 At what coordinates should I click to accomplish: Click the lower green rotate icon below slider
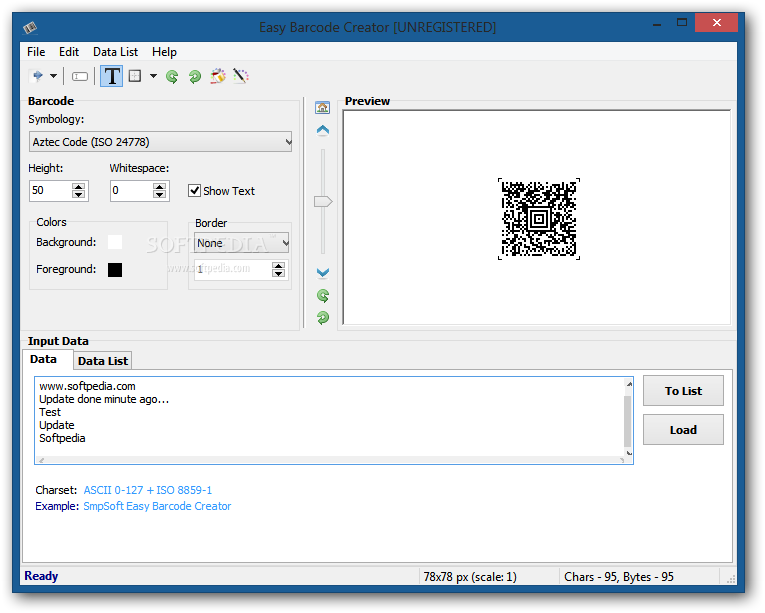click(x=322, y=318)
